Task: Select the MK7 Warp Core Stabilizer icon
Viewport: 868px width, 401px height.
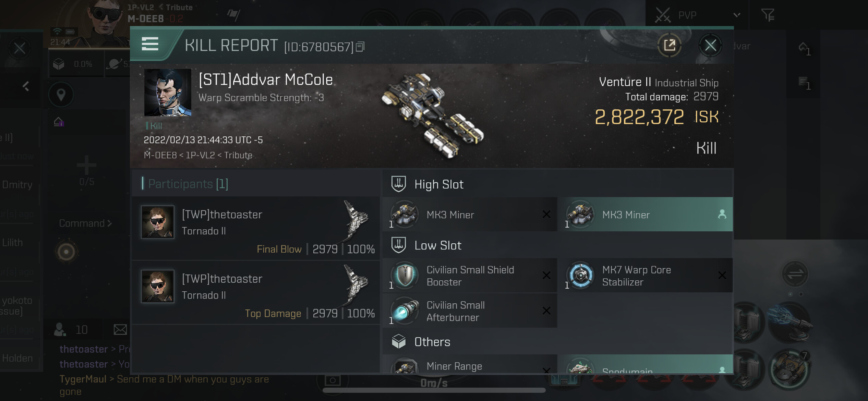Action: pyautogui.click(x=580, y=275)
